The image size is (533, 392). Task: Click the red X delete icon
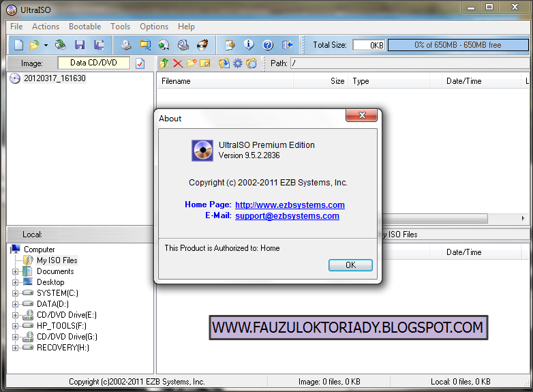pyautogui.click(x=178, y=63)
